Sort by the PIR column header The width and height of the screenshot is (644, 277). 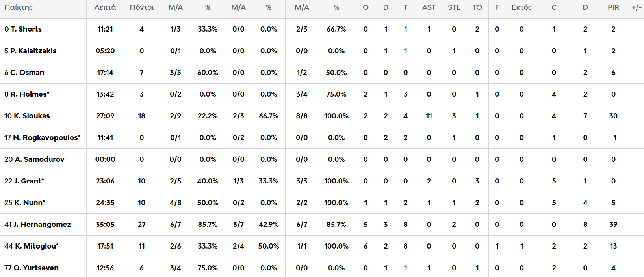[613, 7]
